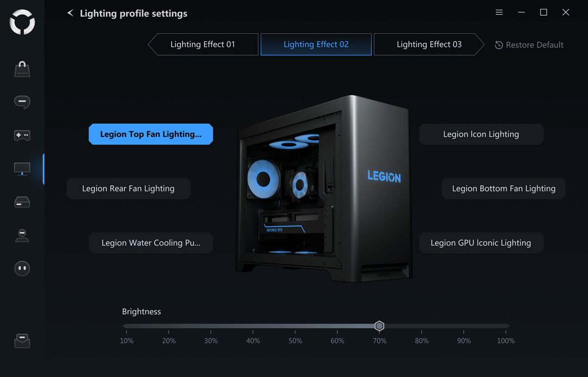
Task: Choose Legion Bottom Fan Lighting
Action: [504, 188]
